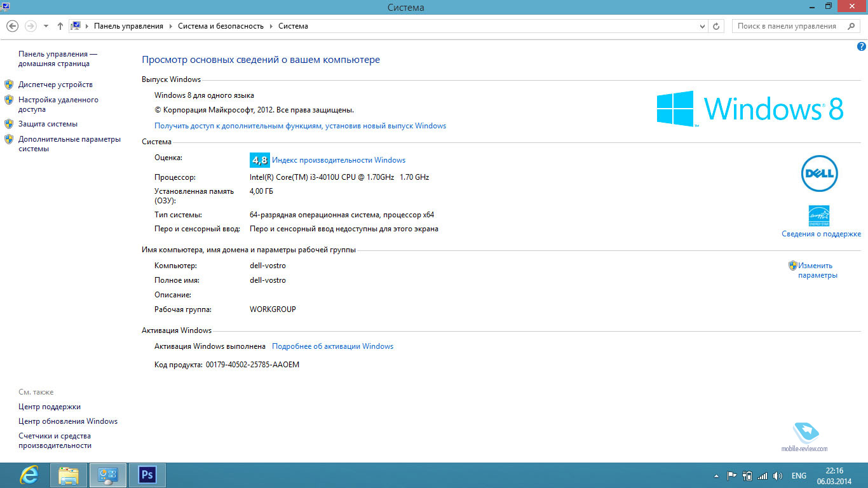Select the 'Система и безопасность' breadcrumb

[220, 26]
